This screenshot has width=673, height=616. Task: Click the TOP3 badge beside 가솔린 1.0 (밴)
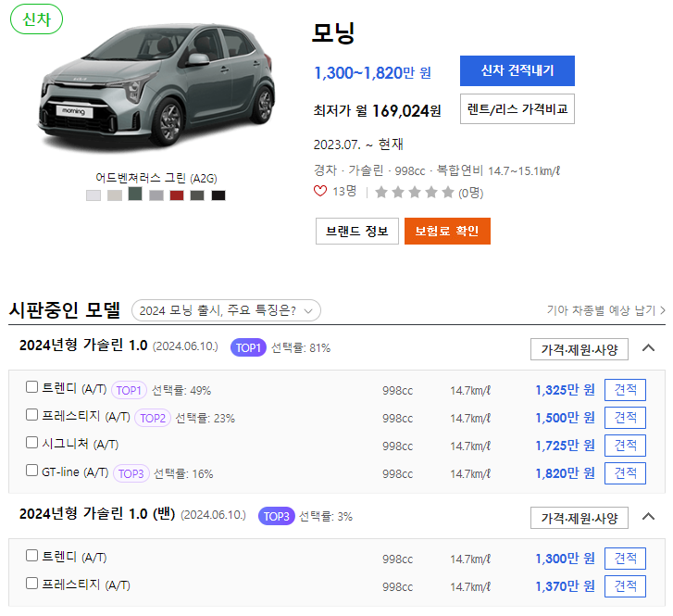(x=277, y=516)
